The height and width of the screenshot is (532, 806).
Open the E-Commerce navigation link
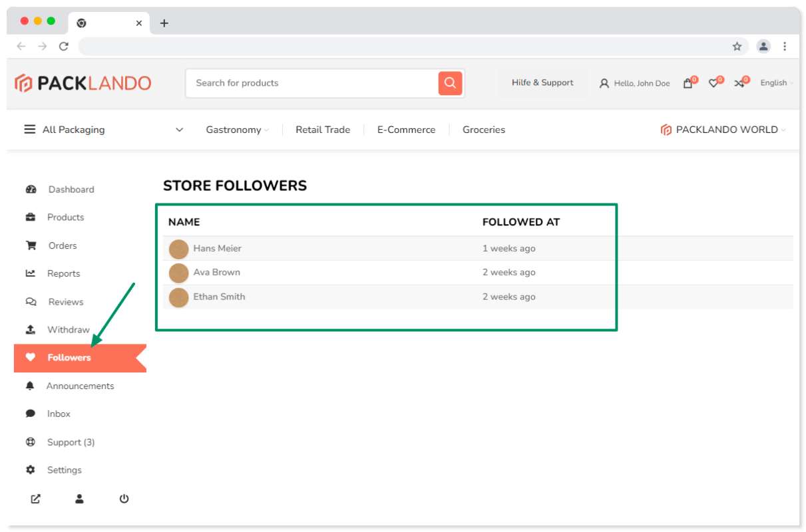coord(406,130)
